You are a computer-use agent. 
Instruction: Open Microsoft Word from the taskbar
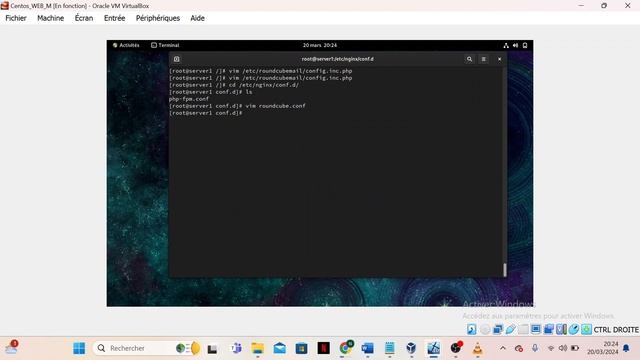tap(367, 348)
